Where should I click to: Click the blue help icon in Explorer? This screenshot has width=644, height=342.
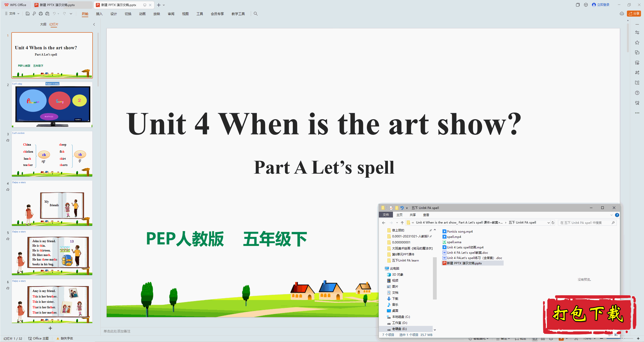(x=617, y=215)
